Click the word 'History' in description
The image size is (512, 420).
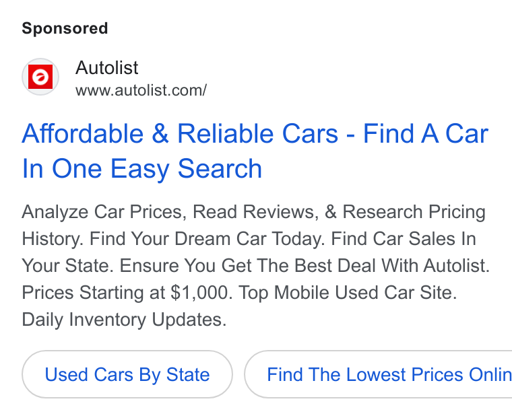point(51,238)
